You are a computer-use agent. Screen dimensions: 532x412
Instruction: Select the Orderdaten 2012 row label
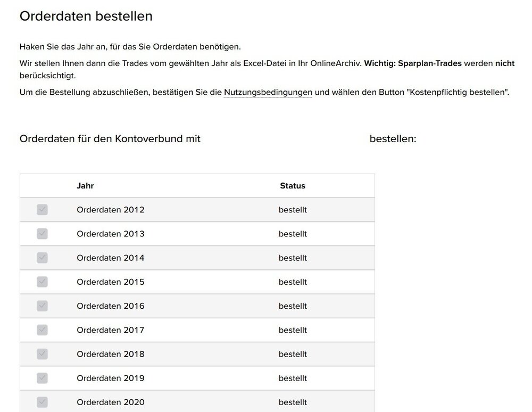[x=110, y=210]
